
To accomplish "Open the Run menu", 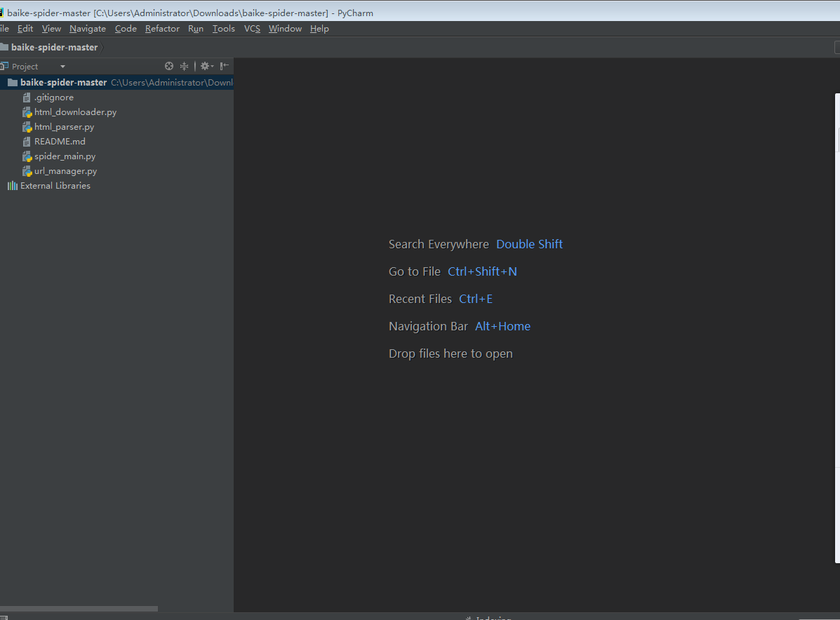I will (196, 29).
